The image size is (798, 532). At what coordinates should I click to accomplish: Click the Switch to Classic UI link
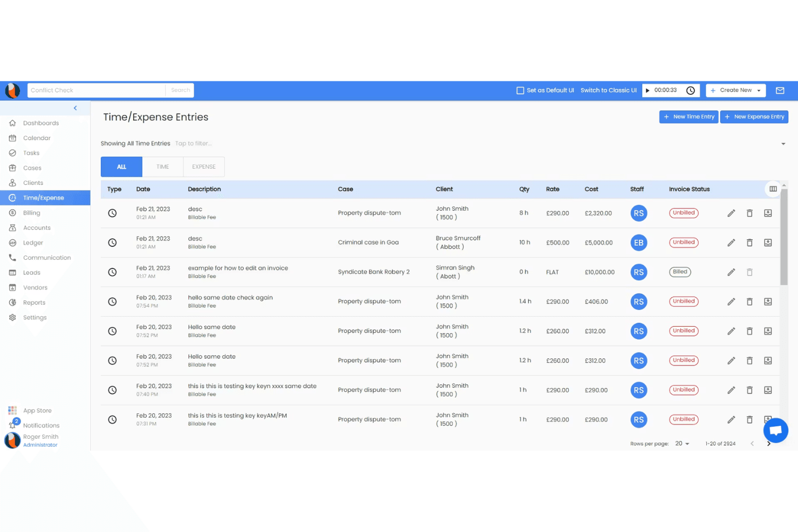pyautogui.click(x=608, y=91)
